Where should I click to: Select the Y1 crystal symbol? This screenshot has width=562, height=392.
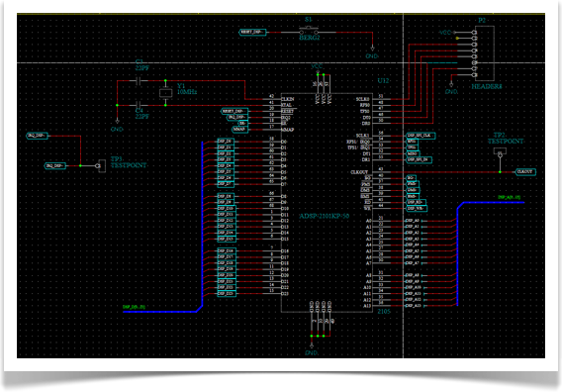click(165, 93)
